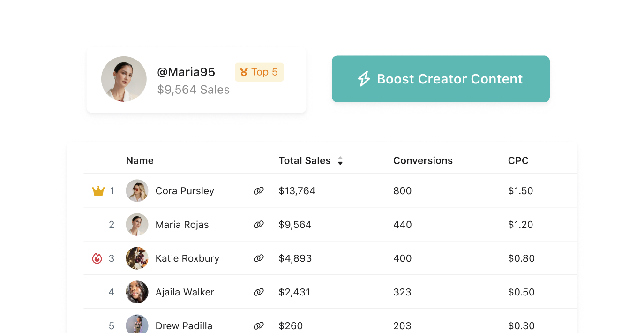Click the link icon beside Ajaila Walker
Image resolution: width=644 pixels, height=333 pixels.
click(x=259, y=292)
